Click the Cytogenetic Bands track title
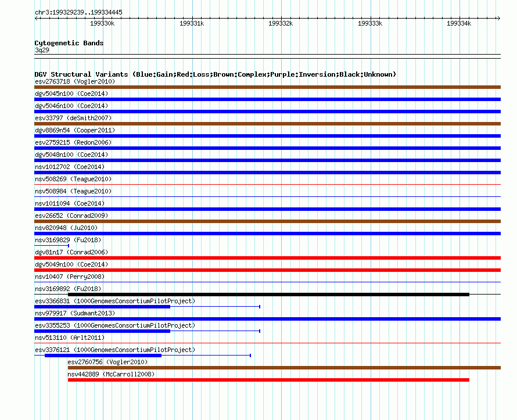 tap(69, 43)
